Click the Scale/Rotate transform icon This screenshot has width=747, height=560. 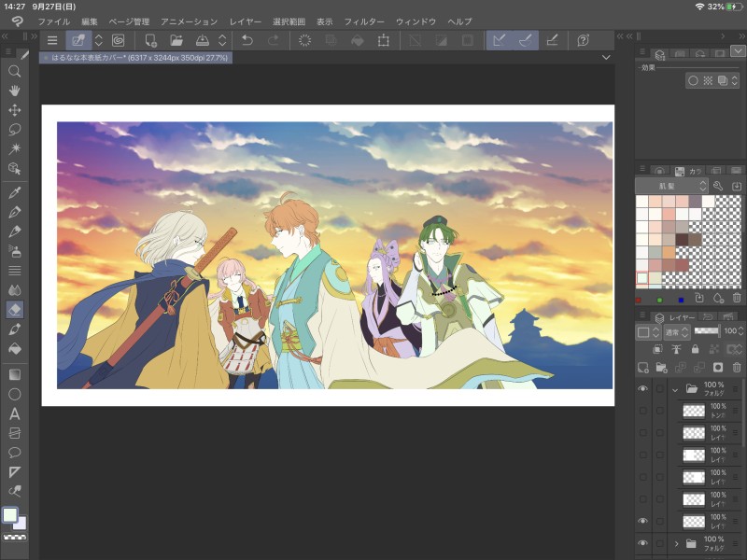tap(383, 40)
